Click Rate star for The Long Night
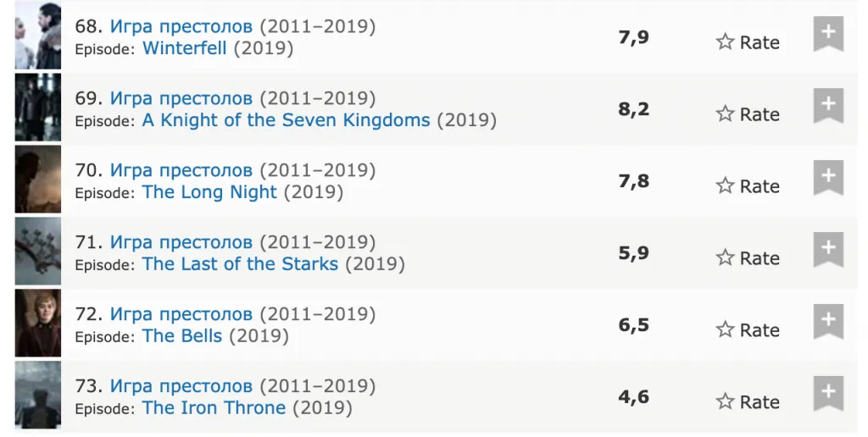Image resolution: width=868 pixels, height=437 pixels. click(748, 186)
